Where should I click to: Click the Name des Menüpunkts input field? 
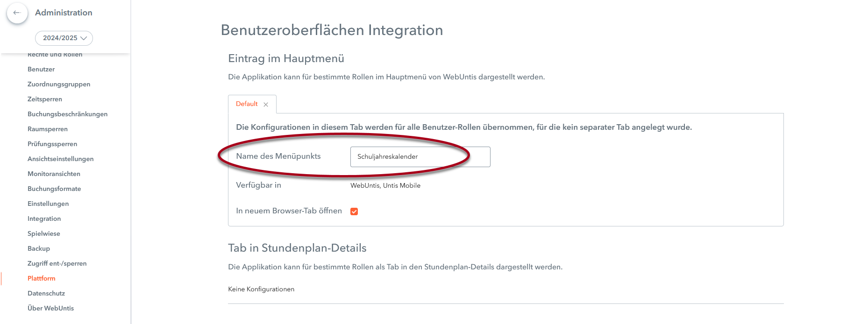coord(420,157)
